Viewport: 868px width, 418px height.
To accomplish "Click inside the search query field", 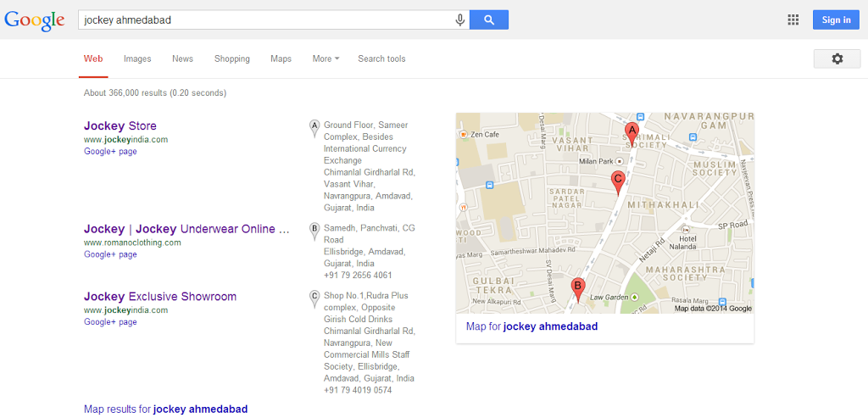I will [x=263, y=20].
